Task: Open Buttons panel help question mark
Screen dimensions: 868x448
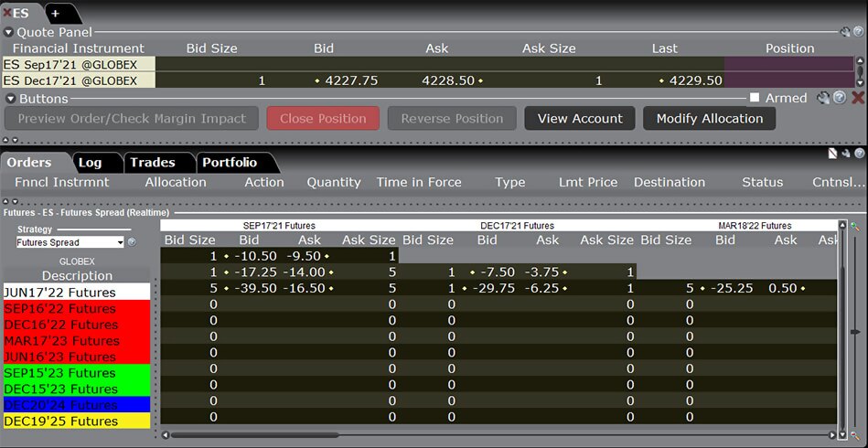Action: [x=840, y=98]
